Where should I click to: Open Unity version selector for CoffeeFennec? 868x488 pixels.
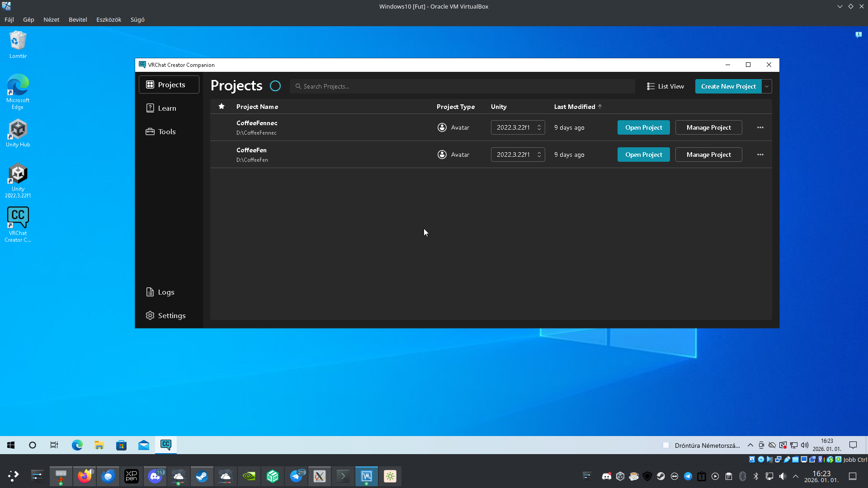pyautogui.click(x=518, y=127)
